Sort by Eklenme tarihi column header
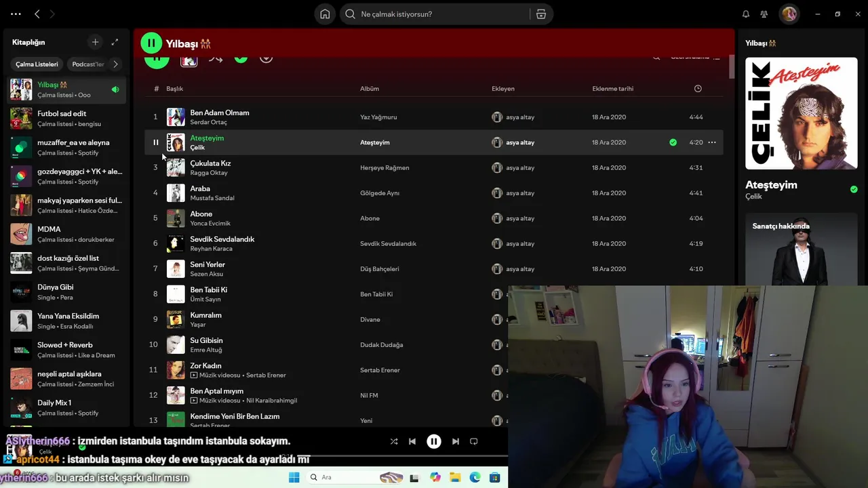The image size is (868, 488). click(613, 89)
